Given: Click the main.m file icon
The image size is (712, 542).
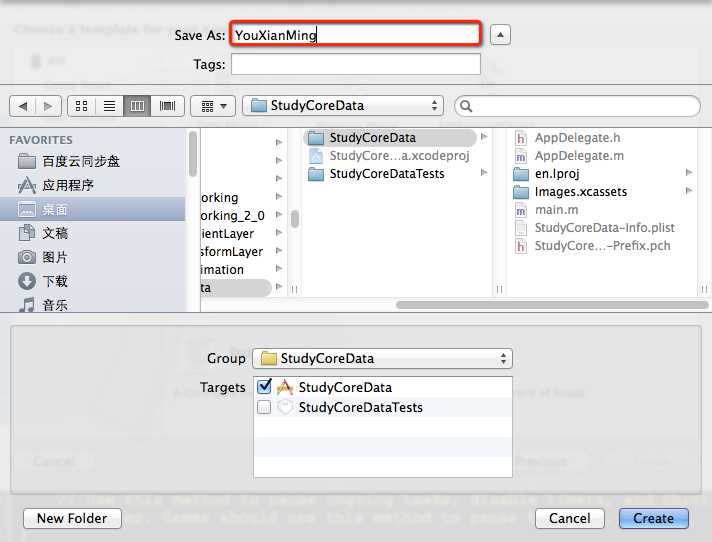Looking at the screenshot, I should click(521, 210).
